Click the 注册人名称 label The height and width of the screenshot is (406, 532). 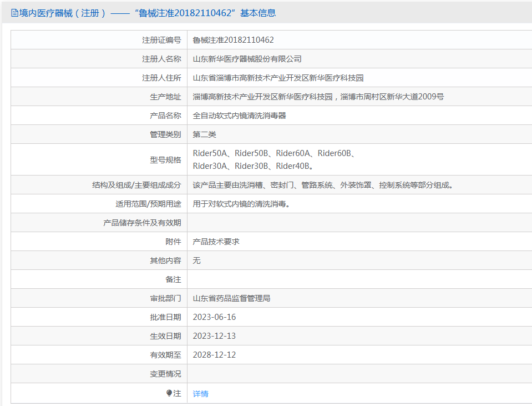(x=161, y=59)
